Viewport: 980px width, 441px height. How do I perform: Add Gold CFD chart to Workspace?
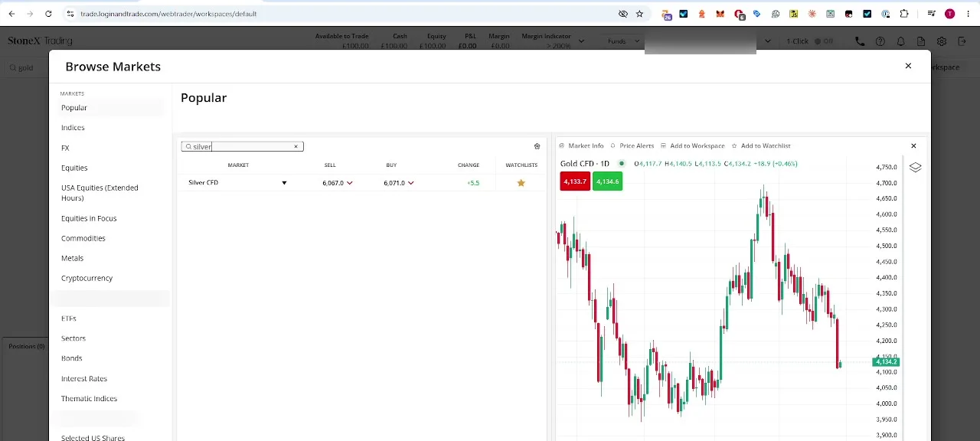(692, 145)
